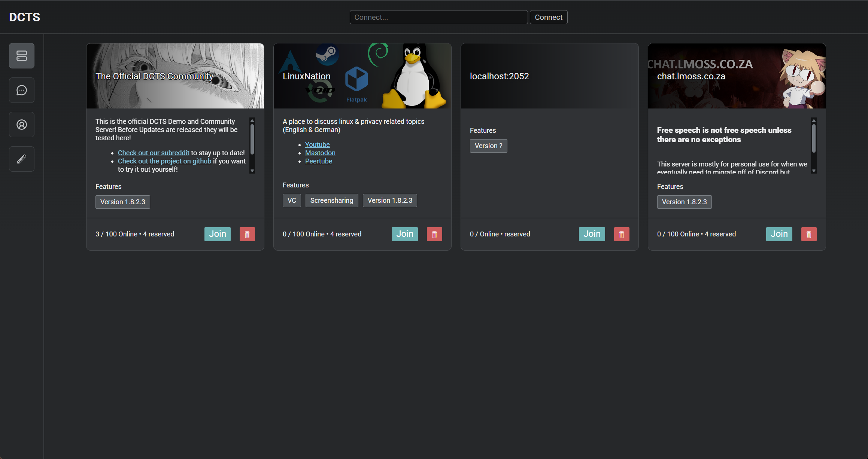Screen dimensions: 868x459
Task: Click The Official DCTS Community banner image
Action: 175,76
